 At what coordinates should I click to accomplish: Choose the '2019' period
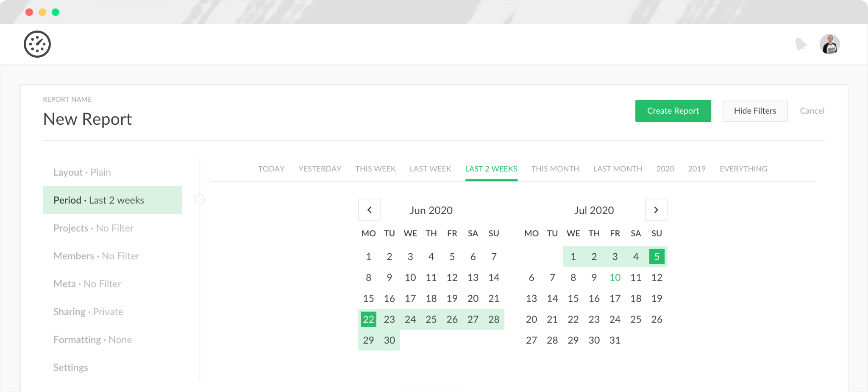tap(697, 168)
